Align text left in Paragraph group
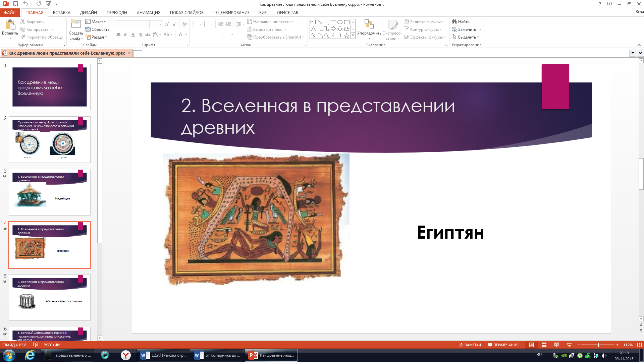644x362 pixels. (195, 35)
